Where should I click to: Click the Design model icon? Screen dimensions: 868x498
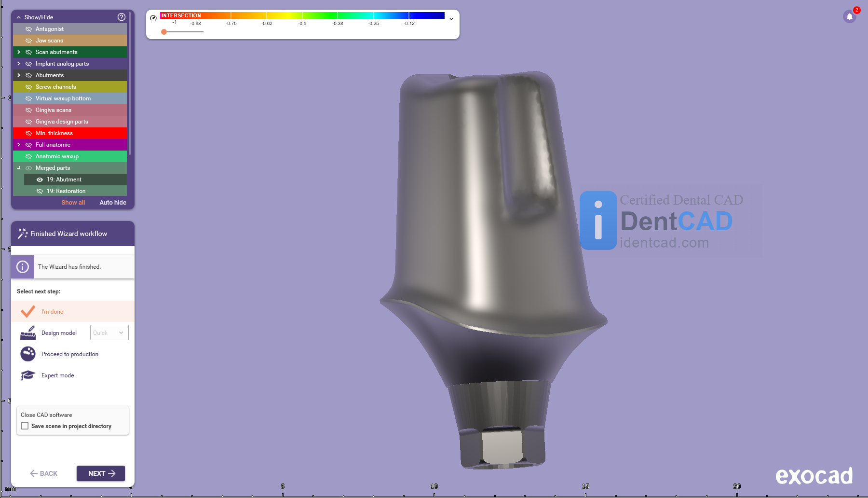pyautogui.click(x=28, y=333)
